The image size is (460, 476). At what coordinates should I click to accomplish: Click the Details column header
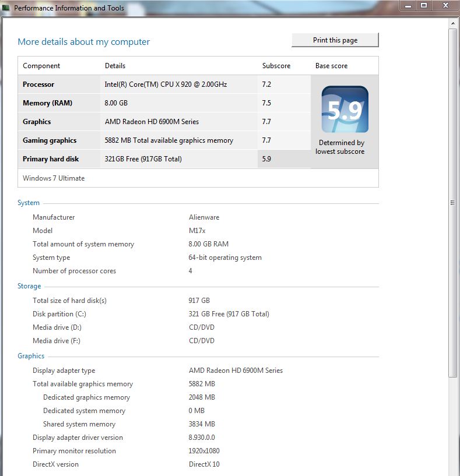click(x=115, y=66)
